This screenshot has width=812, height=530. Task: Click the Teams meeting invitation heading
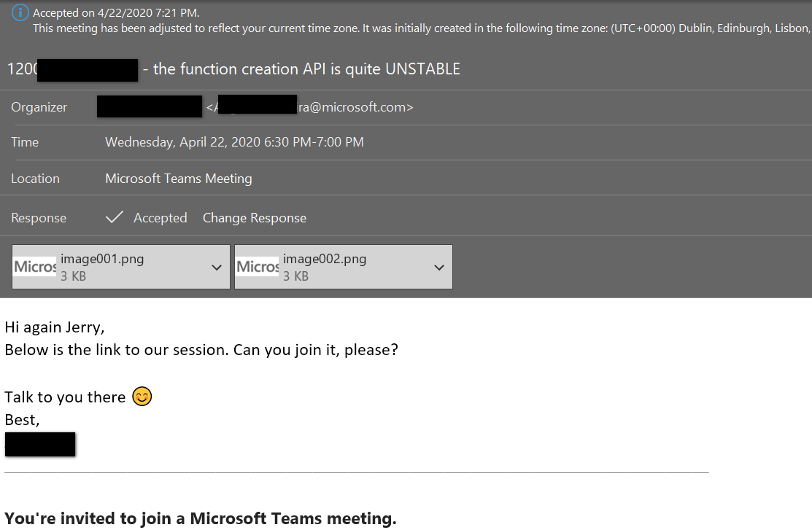click(201, 518)
